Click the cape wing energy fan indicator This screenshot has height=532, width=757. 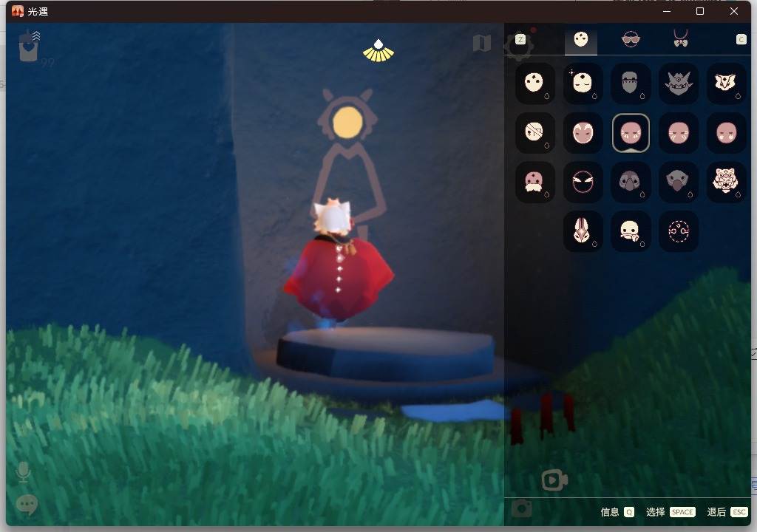pos(378,51)
